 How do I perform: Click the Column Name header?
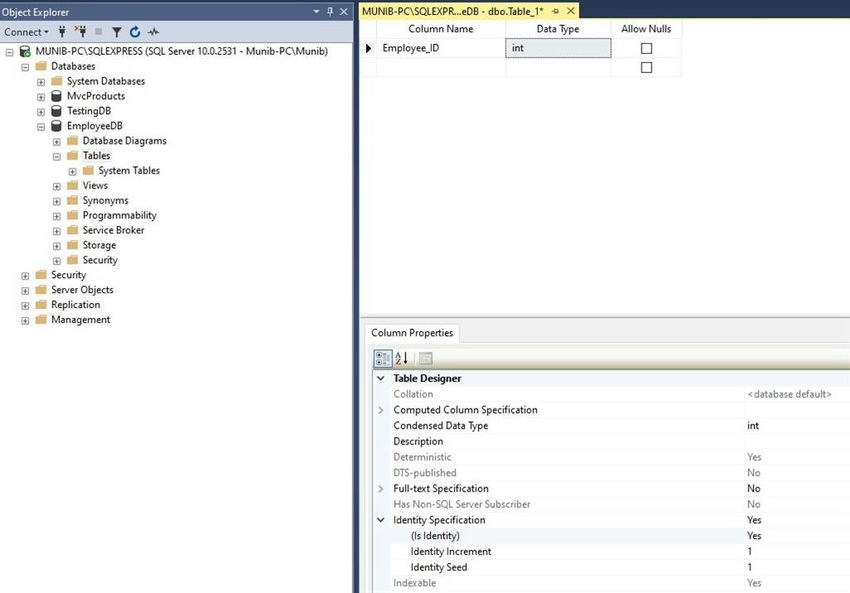[x=441, y=29]
